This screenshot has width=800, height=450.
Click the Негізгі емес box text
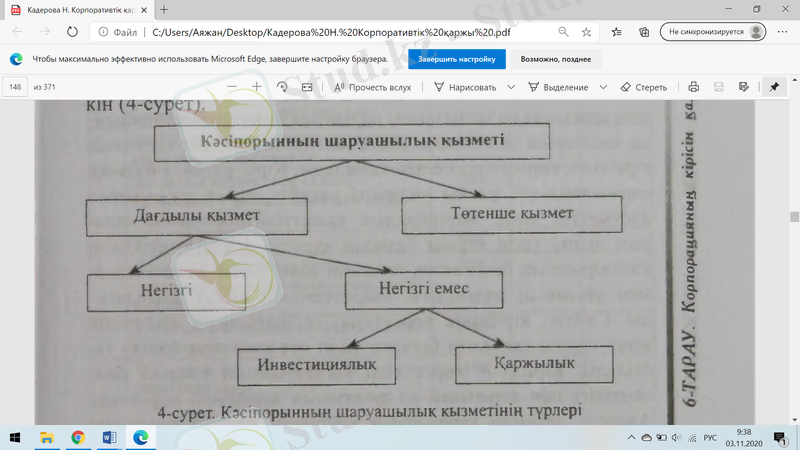(423, 289)
